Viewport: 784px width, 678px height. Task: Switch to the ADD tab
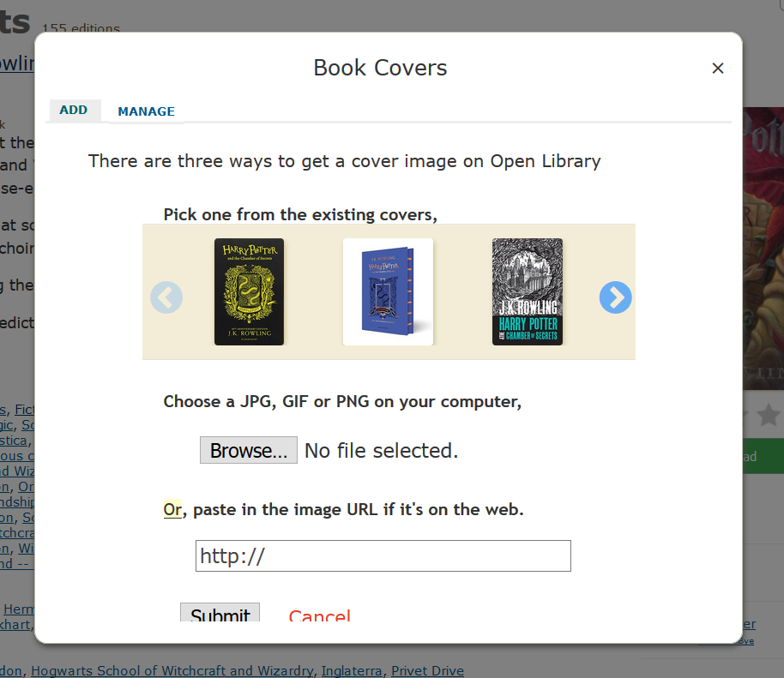74,110
